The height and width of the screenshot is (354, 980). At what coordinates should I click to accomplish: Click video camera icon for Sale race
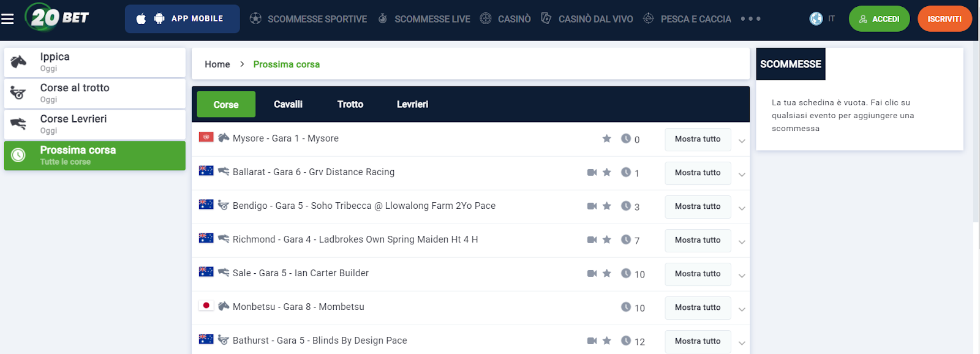(592, 274)
